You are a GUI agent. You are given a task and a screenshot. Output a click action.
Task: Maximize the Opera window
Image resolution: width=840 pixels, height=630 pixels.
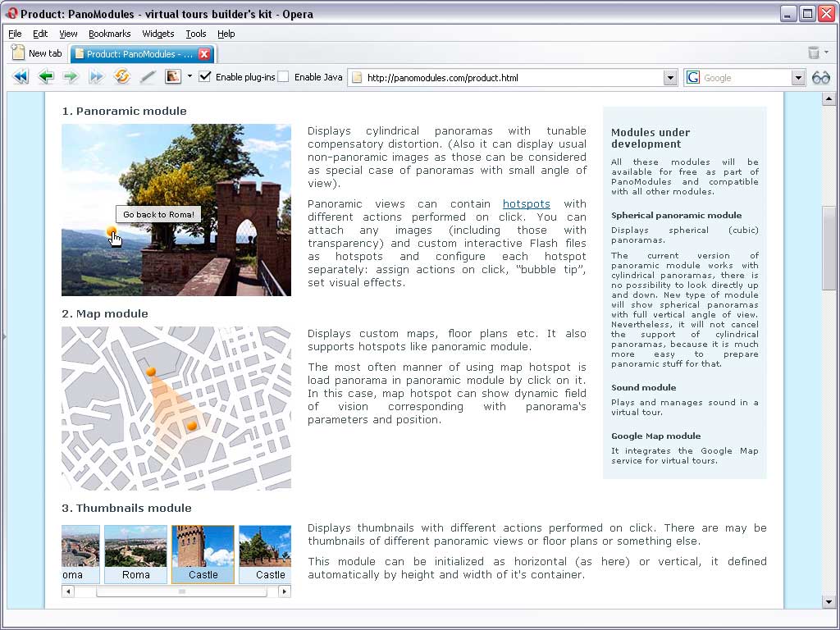pyautogui.click(x=807, y=13)
